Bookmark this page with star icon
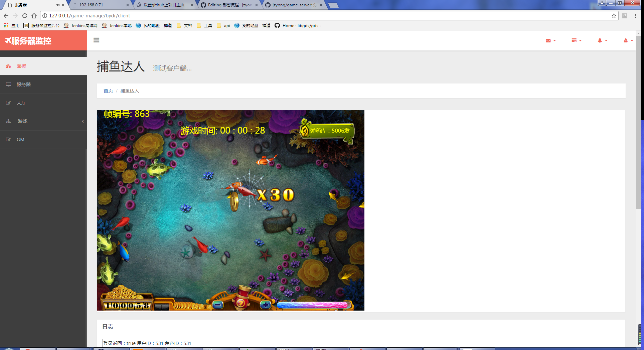 click(614, 16)
